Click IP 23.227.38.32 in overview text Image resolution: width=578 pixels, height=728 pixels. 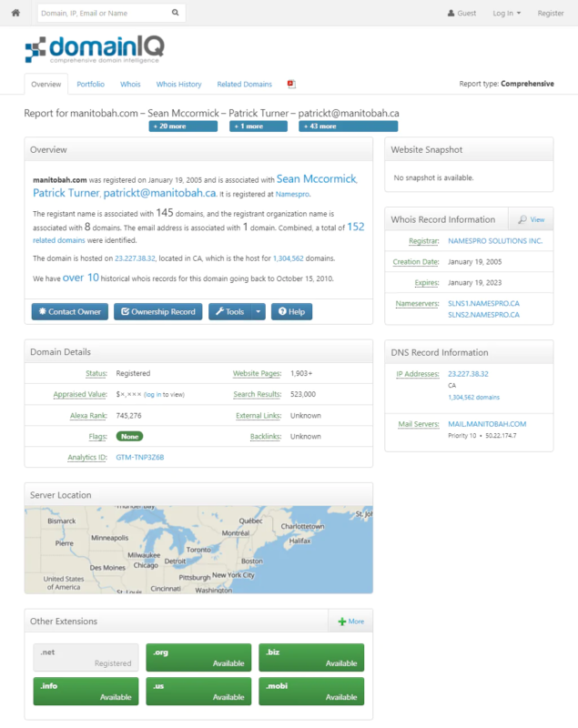click(x=135, y=258)
